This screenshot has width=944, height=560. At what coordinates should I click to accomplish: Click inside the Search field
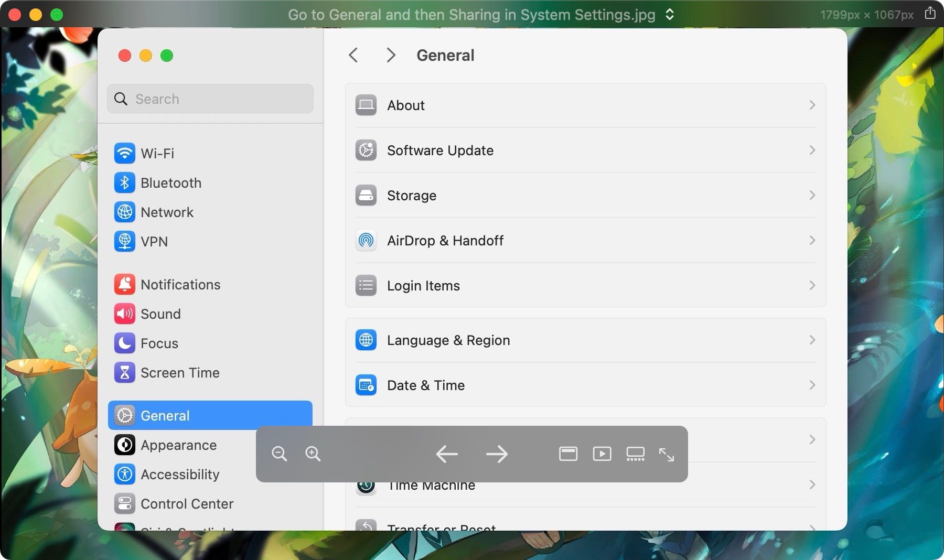point(210,99)
